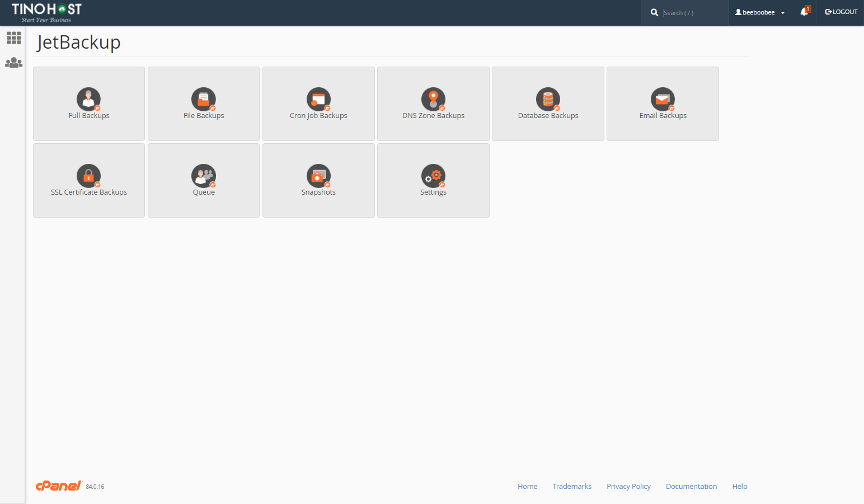Viewport: 864px width, 504px height.
Task: Open the Database Backups icon
Action: point(548,99)
